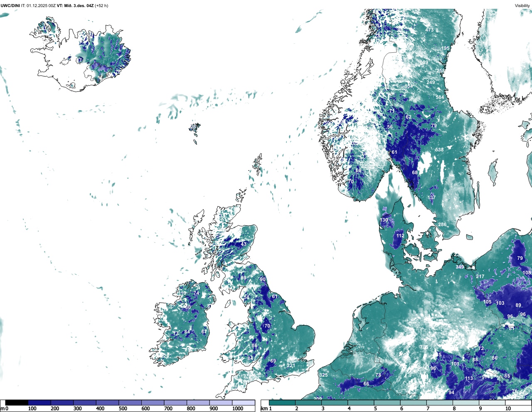Click the '112' visibility value over Denmark
The height and width of the screenshot is (412, 532).
coord(400,236)
